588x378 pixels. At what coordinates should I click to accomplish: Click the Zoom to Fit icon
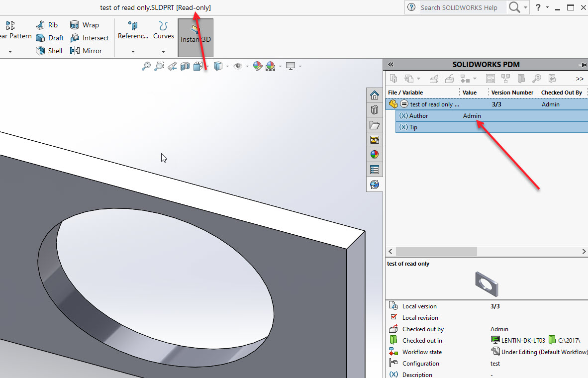(x=146, y=66)
